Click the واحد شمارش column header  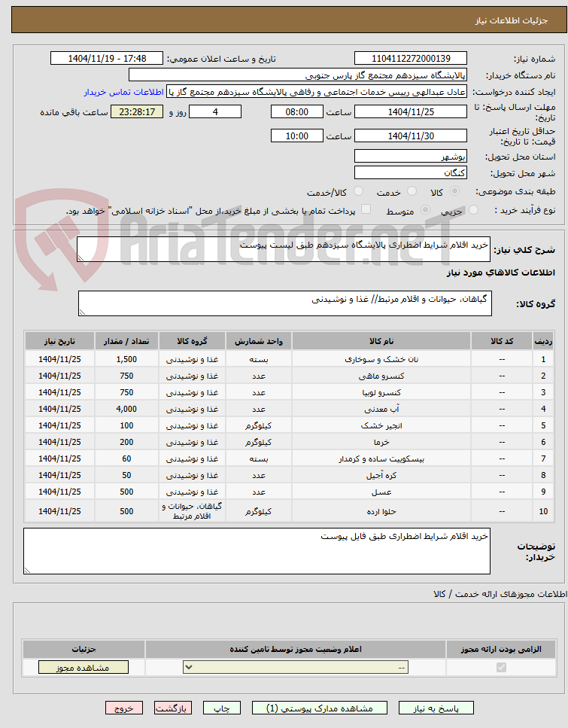259,341
